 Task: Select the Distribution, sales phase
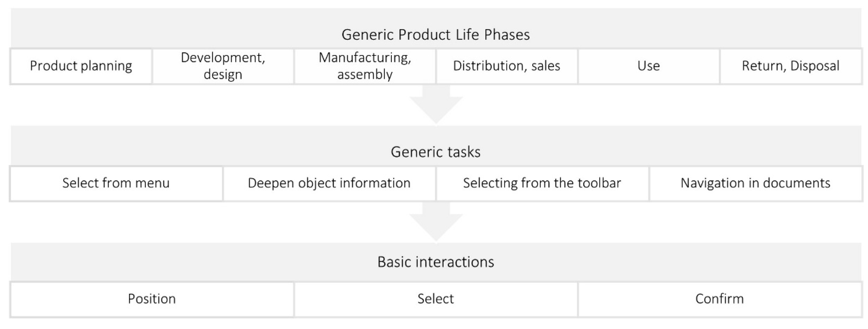click(506, 66)
